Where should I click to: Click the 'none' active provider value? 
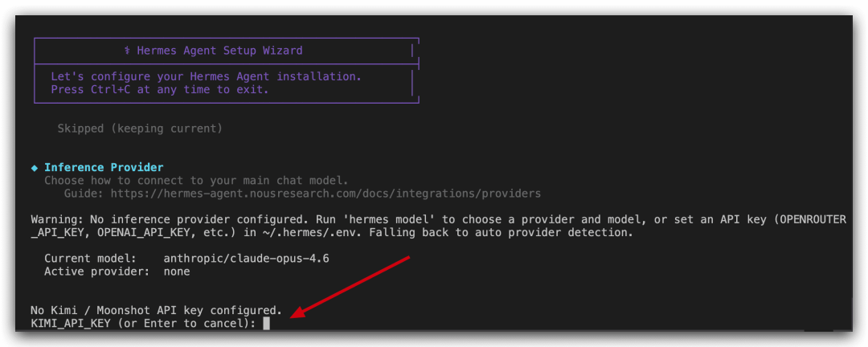[177, 271]
